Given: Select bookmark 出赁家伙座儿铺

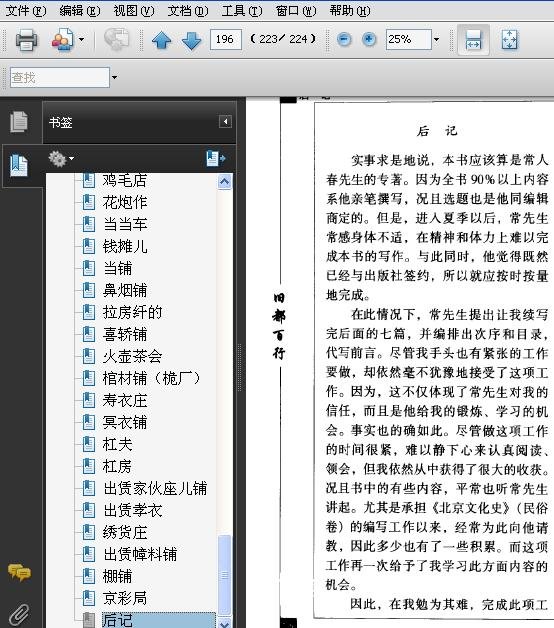Looking at the screenshot, I should pos(155,489).
